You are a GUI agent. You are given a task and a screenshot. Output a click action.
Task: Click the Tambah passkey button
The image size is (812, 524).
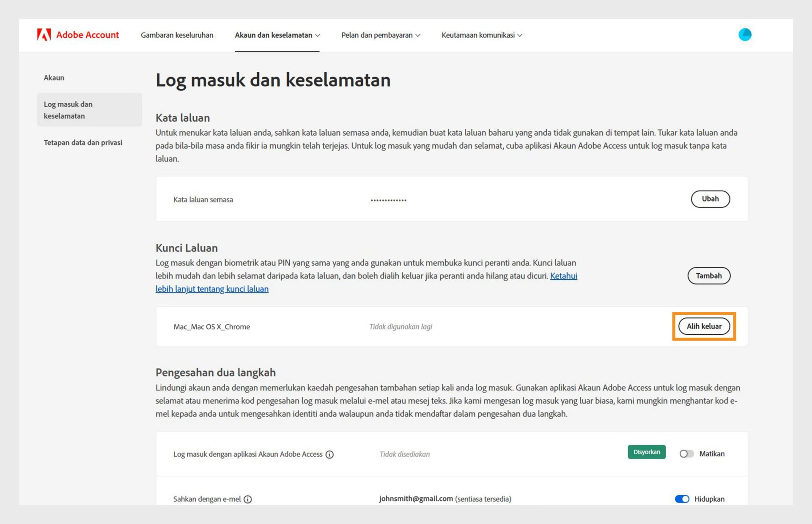coord(709,276)
